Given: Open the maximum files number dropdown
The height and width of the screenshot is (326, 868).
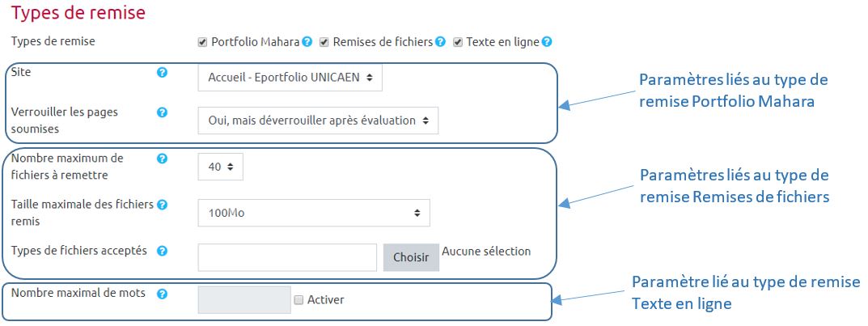Looking at the screenshot, I should [x=220, y=167].
